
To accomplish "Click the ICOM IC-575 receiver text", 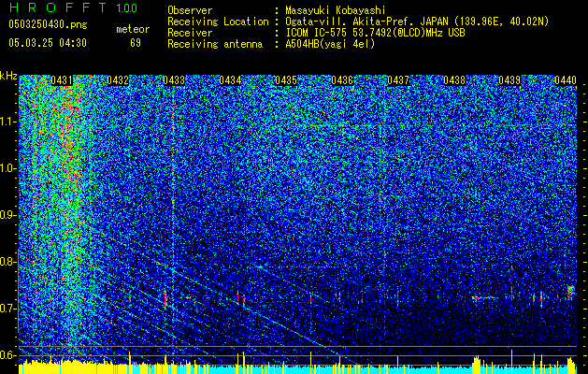I will (375, 33).
